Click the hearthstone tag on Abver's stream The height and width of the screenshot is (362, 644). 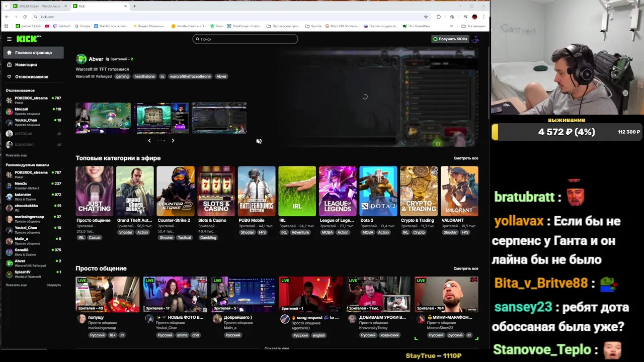[144, 76]
